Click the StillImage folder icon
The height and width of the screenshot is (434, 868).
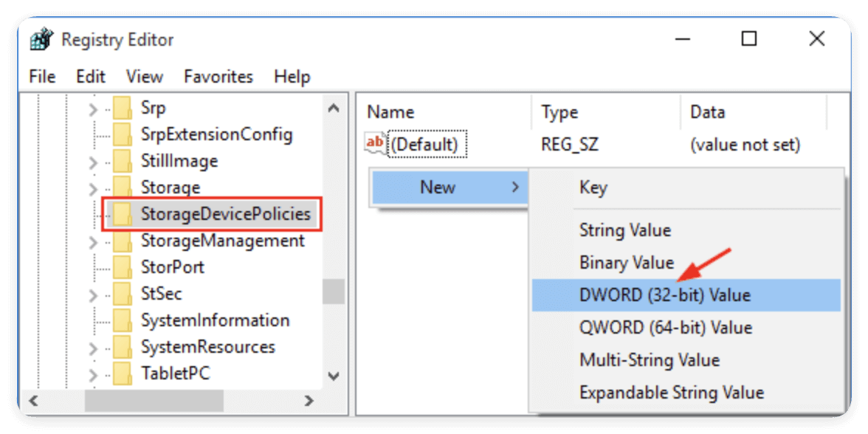pyautogui.click(x=122, y=161)
